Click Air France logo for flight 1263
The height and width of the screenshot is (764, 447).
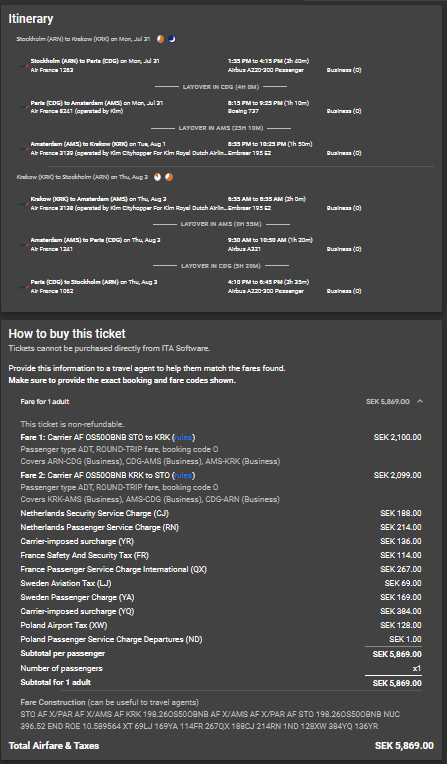click(x=23, y=66)
